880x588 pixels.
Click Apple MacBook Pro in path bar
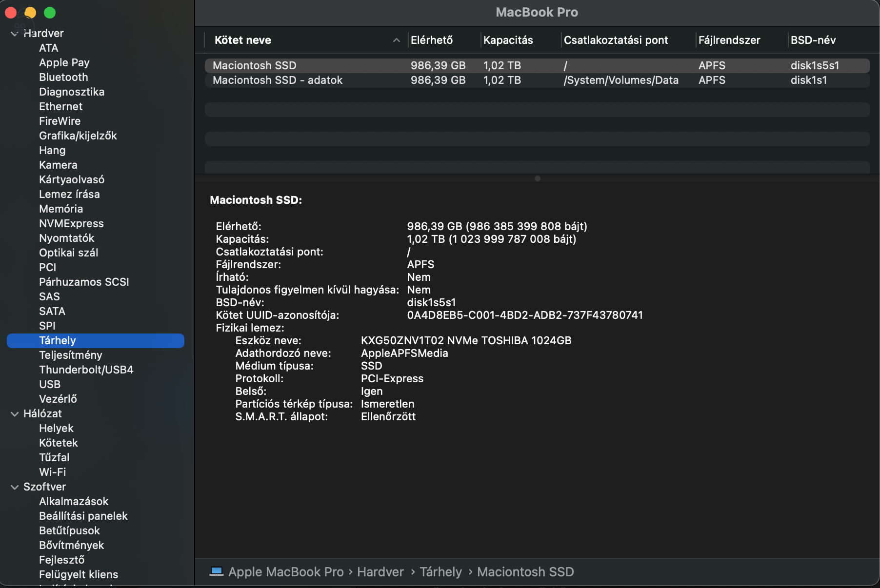click(286, 571)
